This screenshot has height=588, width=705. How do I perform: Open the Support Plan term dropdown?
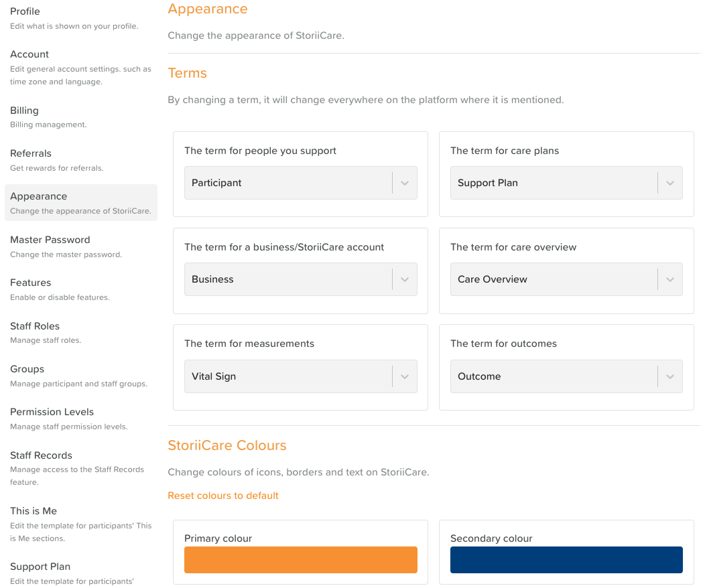point(566,183)
